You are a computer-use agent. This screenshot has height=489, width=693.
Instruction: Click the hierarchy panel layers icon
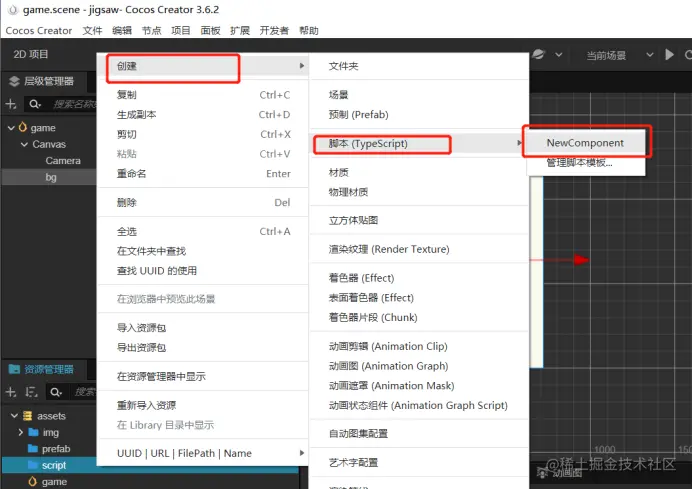click(14, 81)
